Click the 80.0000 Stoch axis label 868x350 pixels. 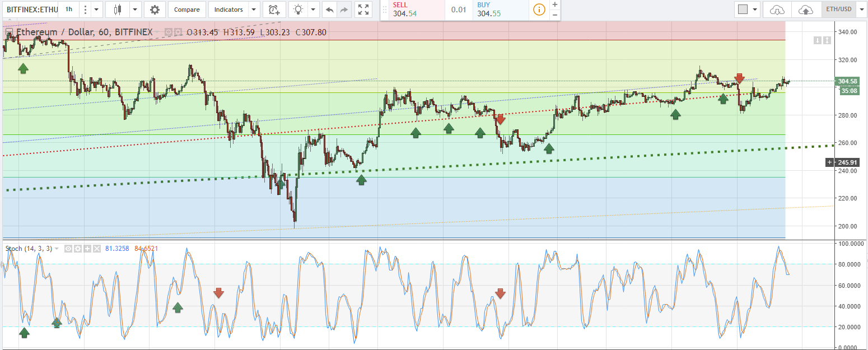[850, 264]
